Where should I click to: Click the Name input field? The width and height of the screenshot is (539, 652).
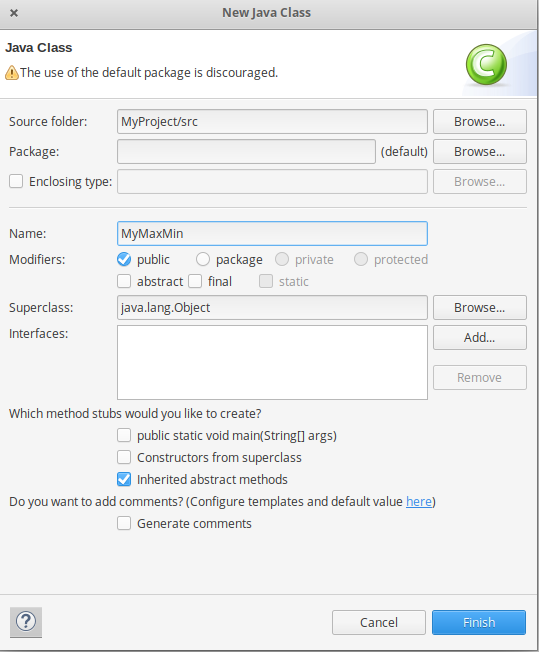(x=272, y=233)
